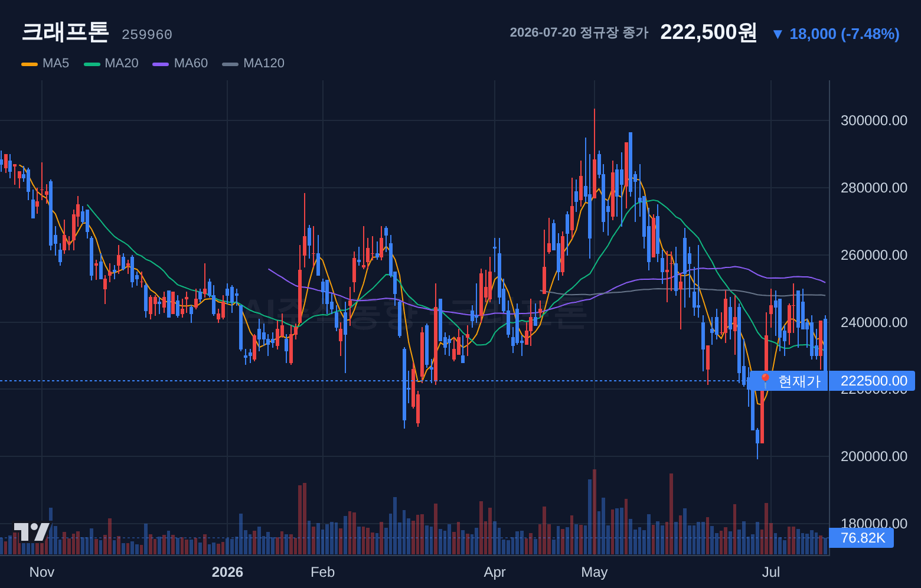Click the 222500.00 current price tag
Image resolution: width=921 pixels, height=588 pixels.
[872, 381]
